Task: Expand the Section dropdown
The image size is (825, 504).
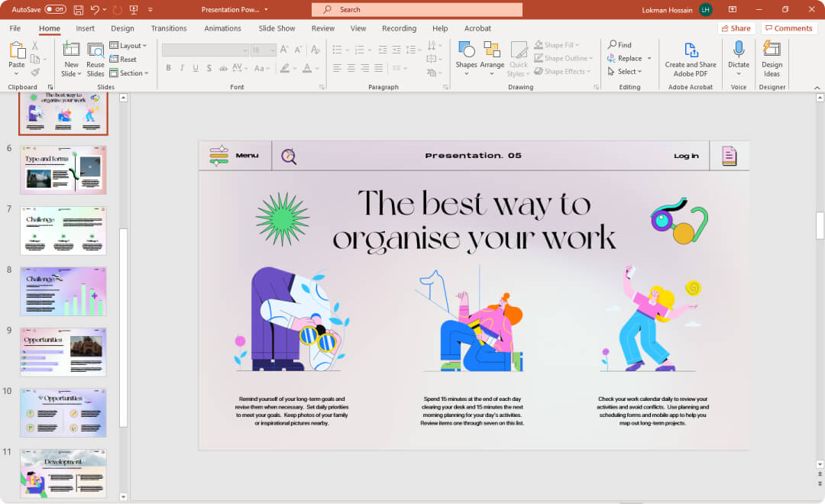Action: (x=130, y=73)
